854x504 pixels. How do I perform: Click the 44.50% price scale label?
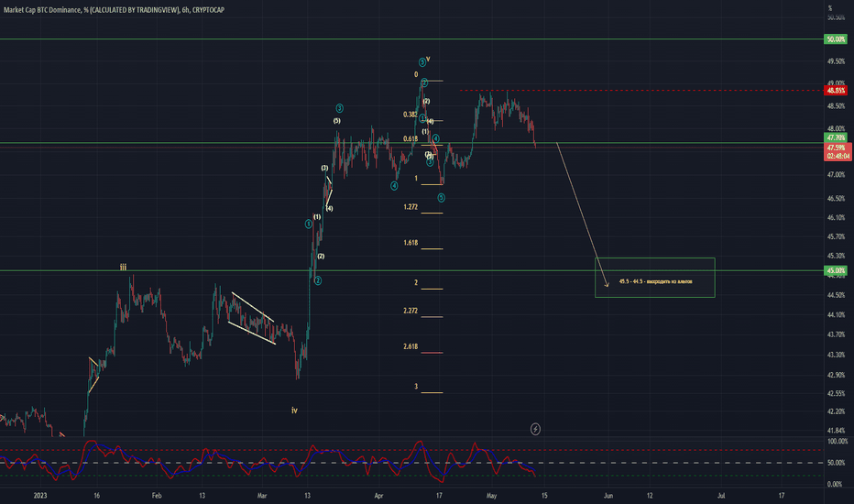coord(836,295)
